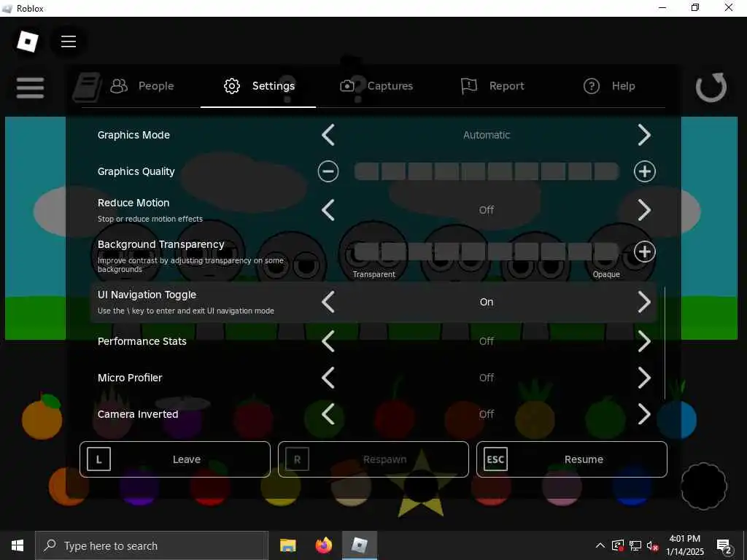
Task: Click next arrow for Graphics Mode
Action: 644,135
